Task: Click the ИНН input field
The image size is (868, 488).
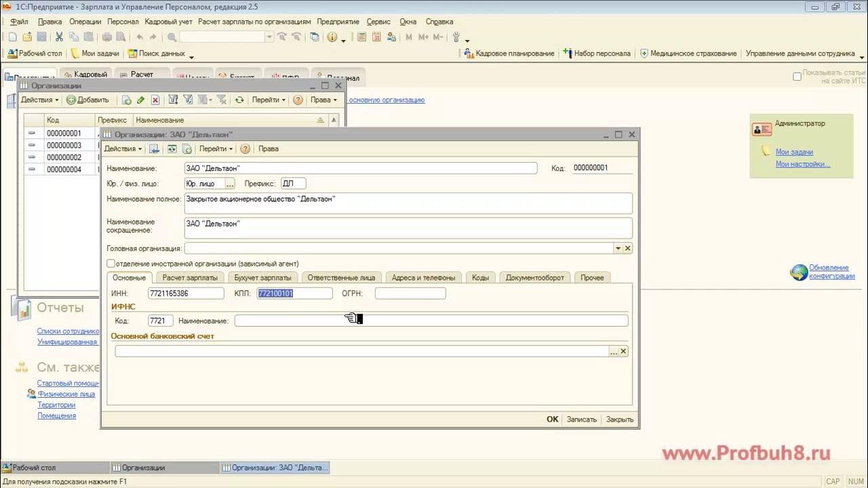Action: point(186,293)
